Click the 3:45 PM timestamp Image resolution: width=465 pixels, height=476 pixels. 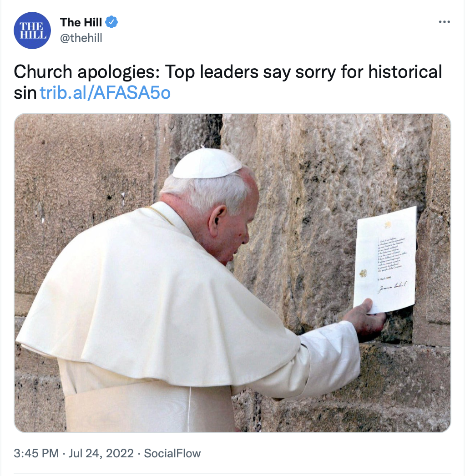coord(36,453)
